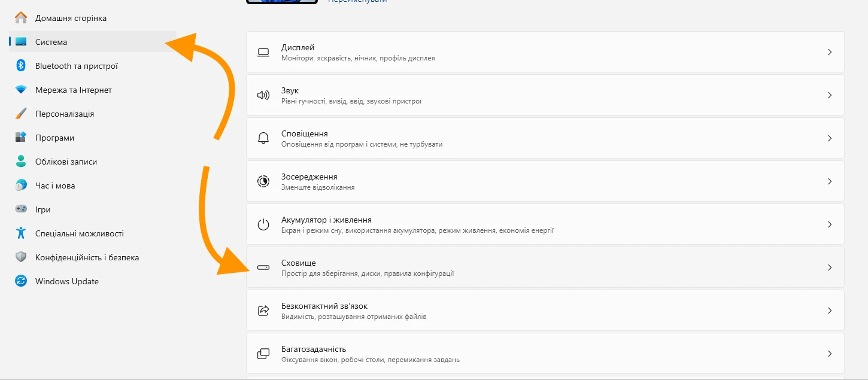
Task: Select the Bluetooth та пристрої icon
Action: pyautogui.click(x=21, y=66)
